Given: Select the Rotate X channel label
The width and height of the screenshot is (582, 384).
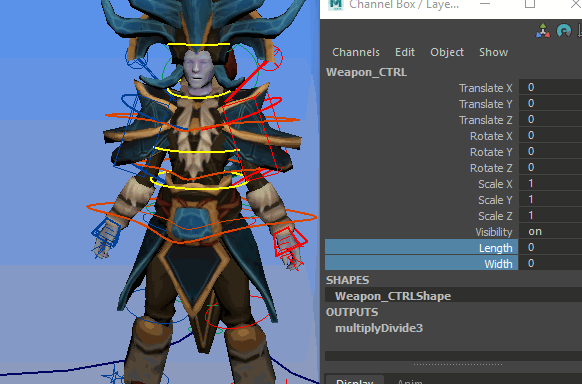Looking at the screenshot, I should pos(491,136).
